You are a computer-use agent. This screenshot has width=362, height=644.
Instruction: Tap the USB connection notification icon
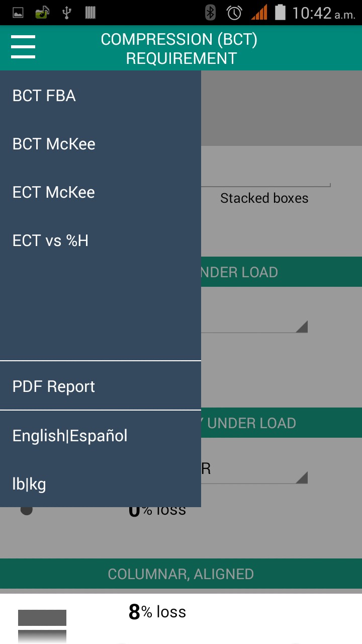(66, 13)
